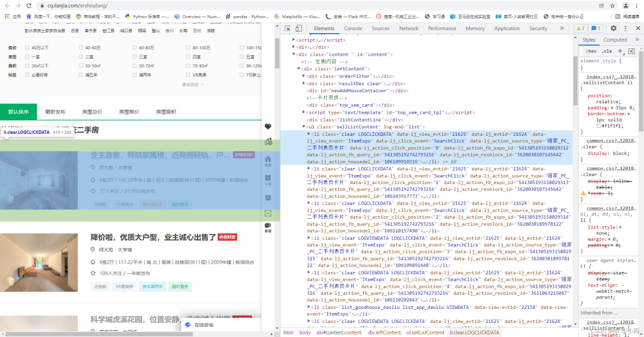This screenshot has width=644, height=337.
Task: Click the share page icon in address bar
Action: coord(601,6)
